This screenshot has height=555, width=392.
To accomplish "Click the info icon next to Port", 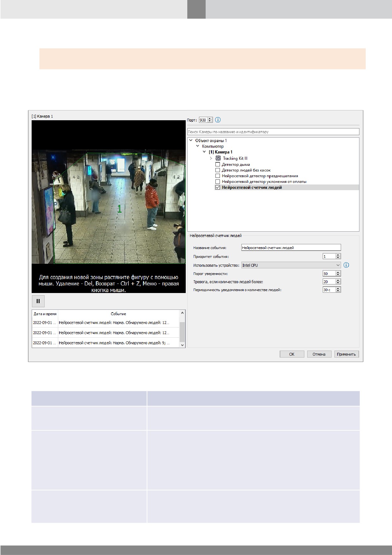I will (x=218, y=120).
